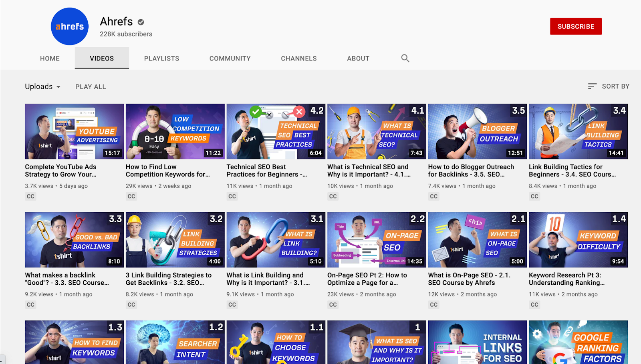Open 'Technical SEO Best Practices for Beginners' title
This screenshot has height=364, width=641.
(267, 171)
